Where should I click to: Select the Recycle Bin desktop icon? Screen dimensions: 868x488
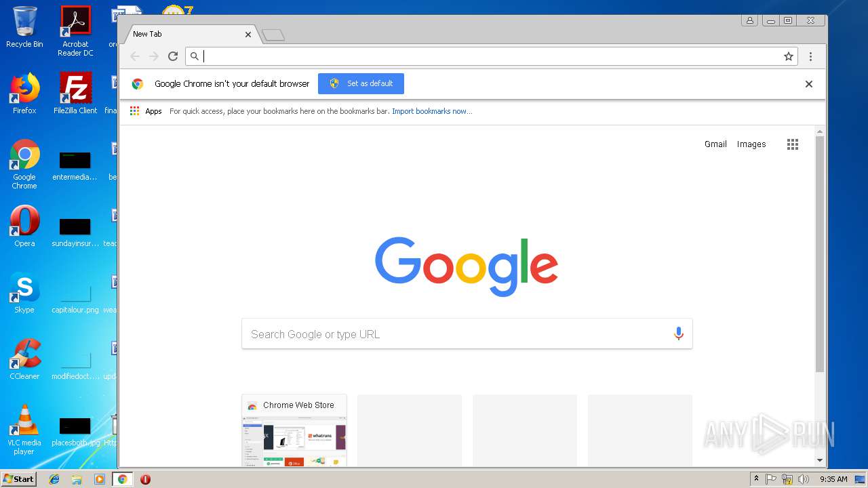(24, 27)
